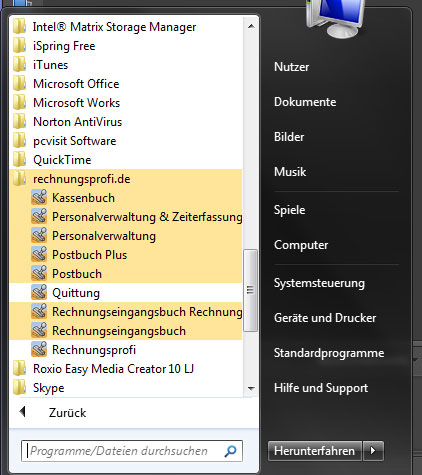Screen dimensions: 422x475
Task: Open the shutdown options arrow next to Herunterfahren
Action: coord(373,451)
